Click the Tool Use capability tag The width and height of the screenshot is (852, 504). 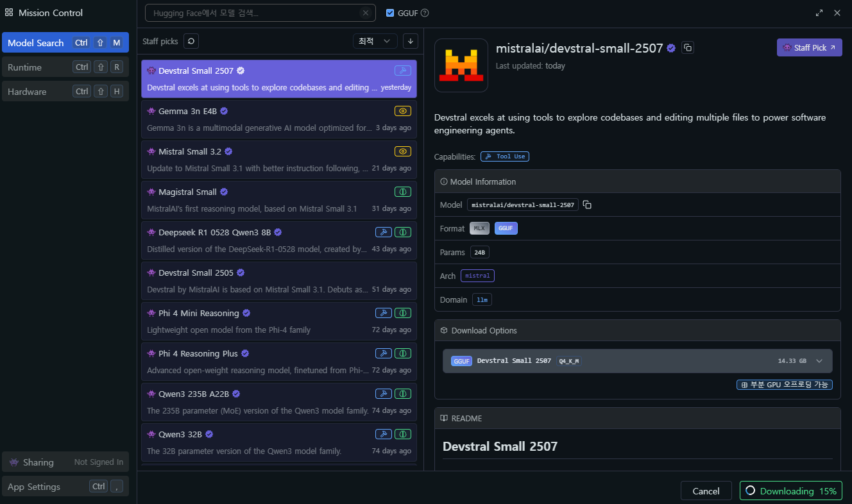(x=505, y=156)
